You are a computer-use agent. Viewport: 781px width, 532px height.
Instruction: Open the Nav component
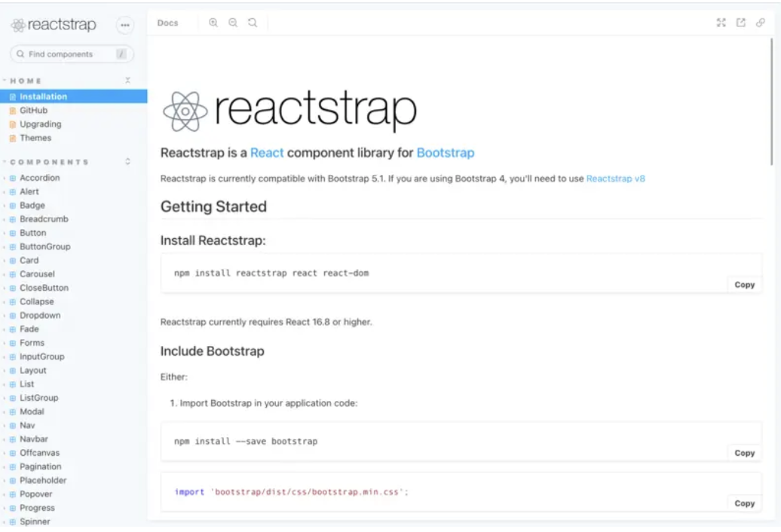coord(27,426)
